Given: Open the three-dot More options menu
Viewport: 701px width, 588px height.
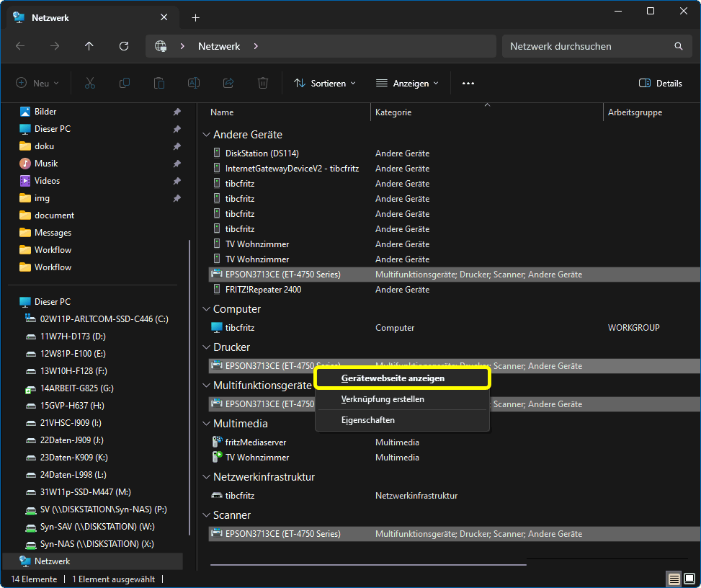Looking at the screenshot, I should pyautogui.click(x=468, y=84).
